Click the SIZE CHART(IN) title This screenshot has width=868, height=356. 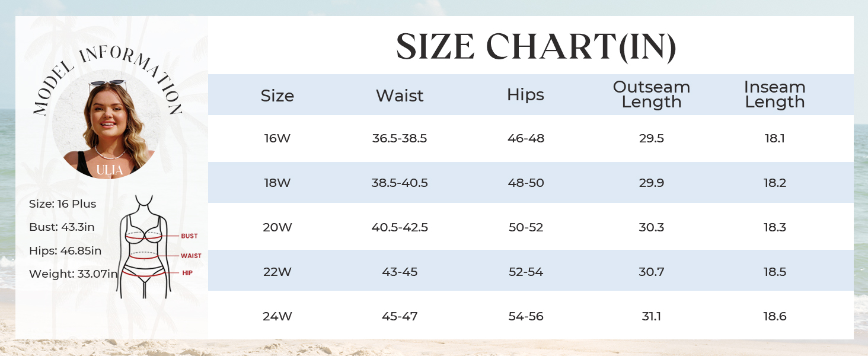point(536,46)
